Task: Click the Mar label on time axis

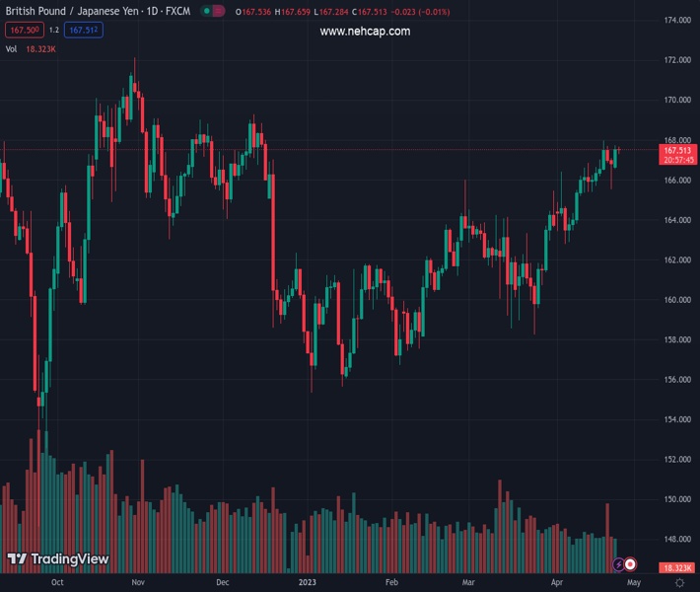Action: coord(468,582)
